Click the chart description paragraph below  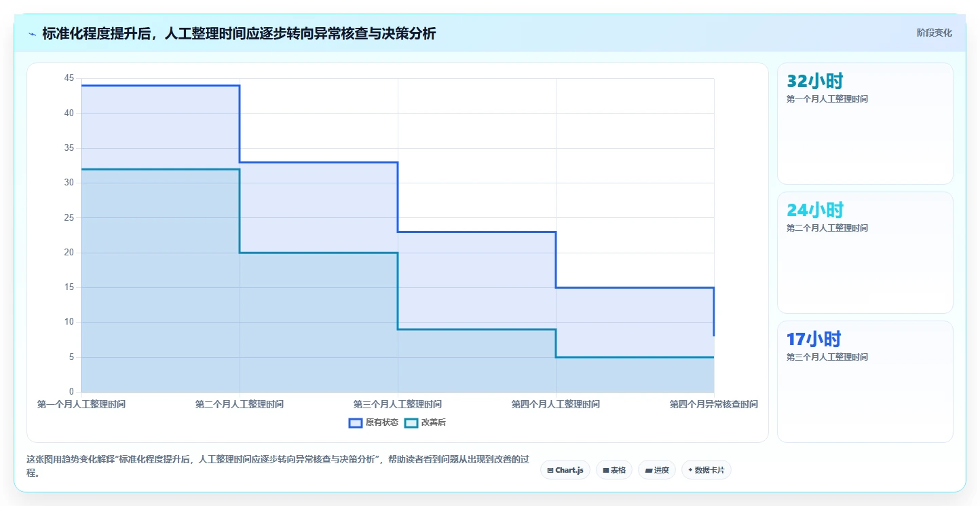coord(277,466)
